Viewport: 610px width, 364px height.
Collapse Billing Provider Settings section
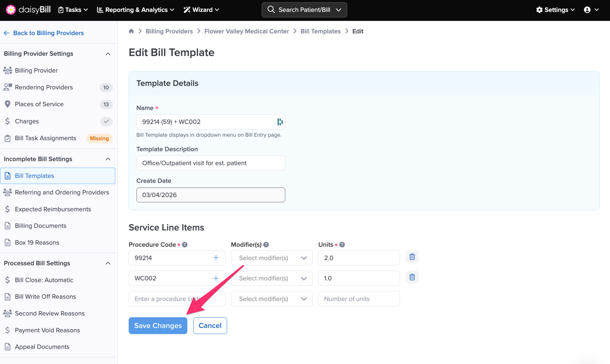tap(108, 54)
